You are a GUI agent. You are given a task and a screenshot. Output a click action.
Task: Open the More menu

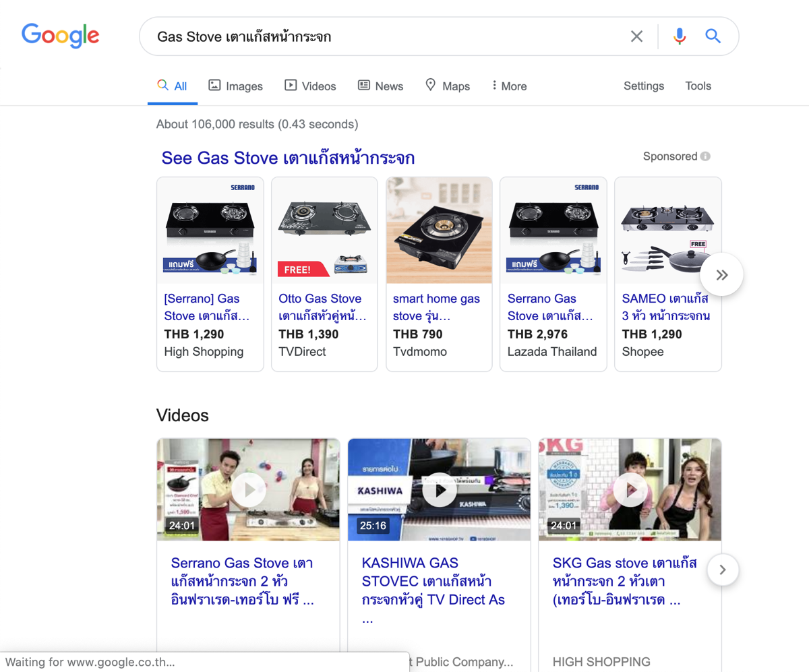point(509,86)
